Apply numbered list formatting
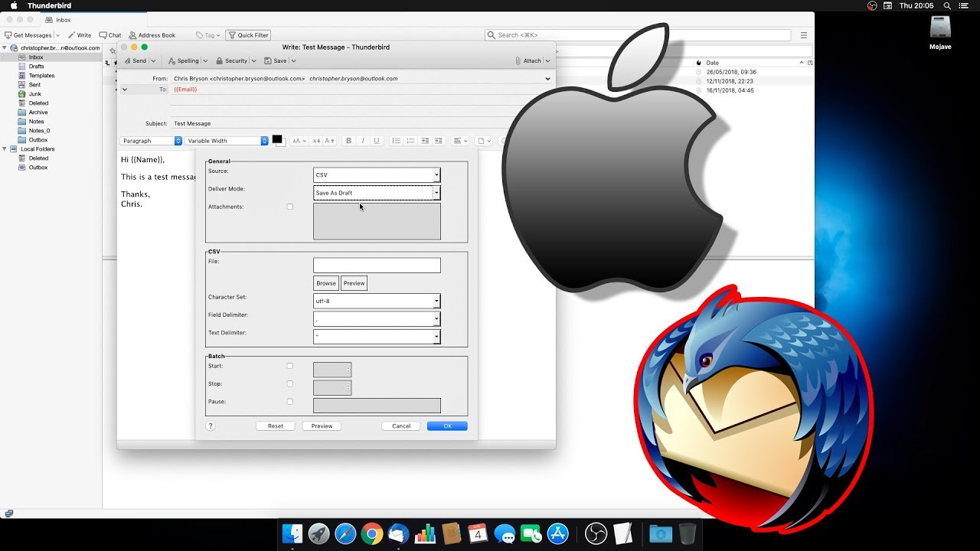This screenshot has height=551, width=980. tap(410, 141)
